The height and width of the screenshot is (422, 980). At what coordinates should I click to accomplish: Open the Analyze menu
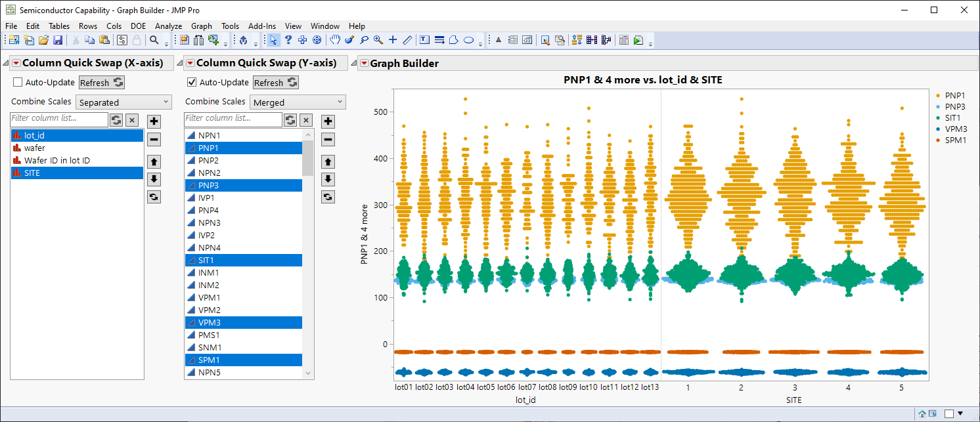pos(168,26)
